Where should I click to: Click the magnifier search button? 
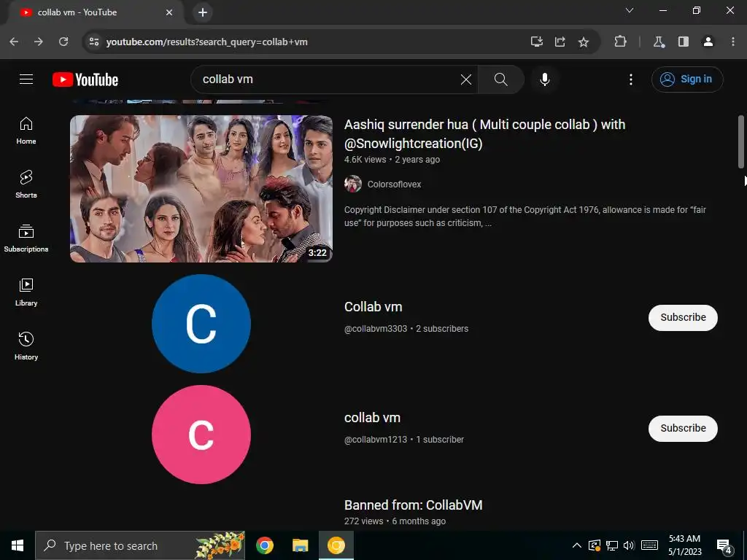click(x=500, y=79)
